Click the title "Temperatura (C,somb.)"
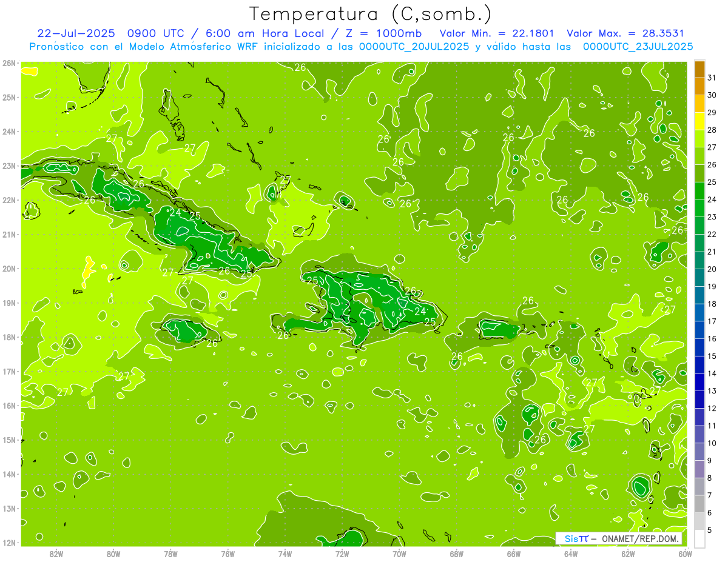The width and height of the screenshot is (728, 562). 371,14
